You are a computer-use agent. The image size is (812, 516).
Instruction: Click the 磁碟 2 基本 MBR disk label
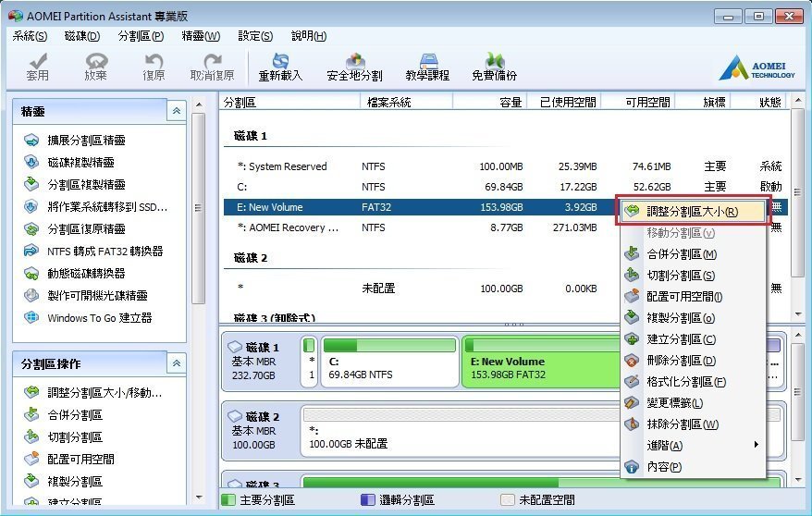[261, 431]
